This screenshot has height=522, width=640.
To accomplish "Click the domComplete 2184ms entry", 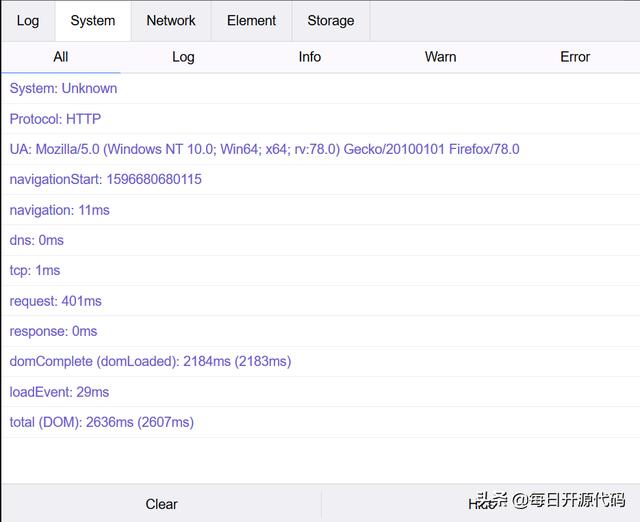I will click(150, 361).
